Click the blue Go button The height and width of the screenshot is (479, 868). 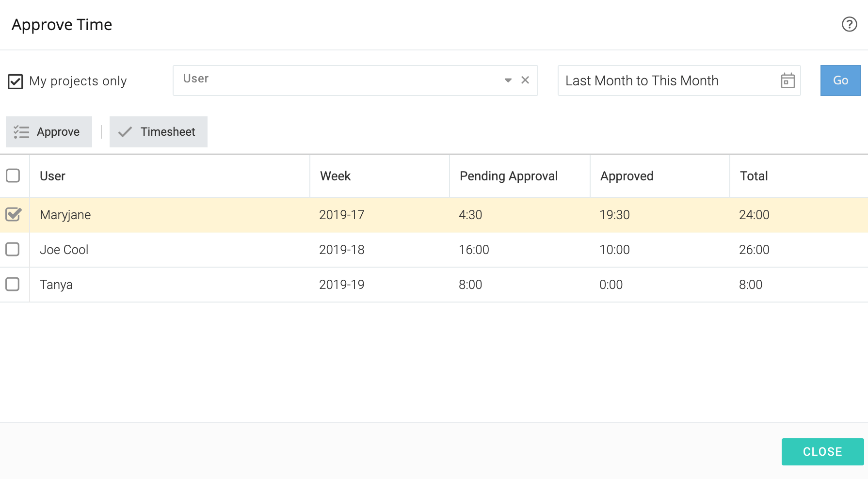(840, 80)
